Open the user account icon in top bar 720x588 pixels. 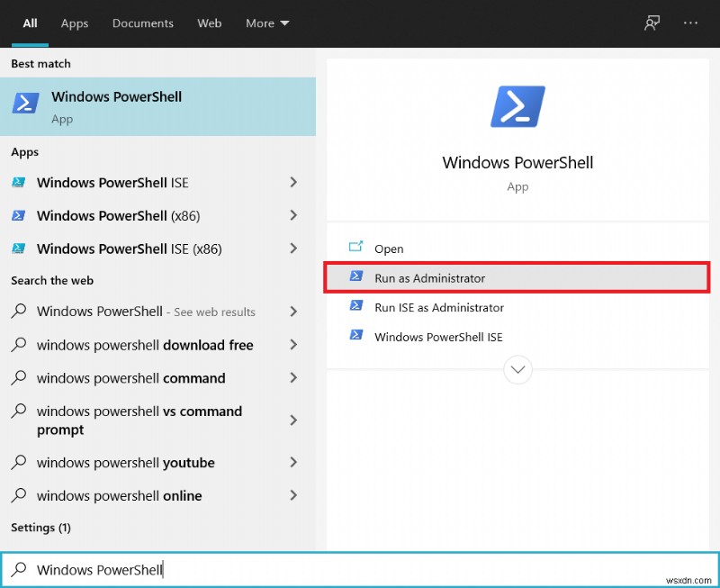652,23
